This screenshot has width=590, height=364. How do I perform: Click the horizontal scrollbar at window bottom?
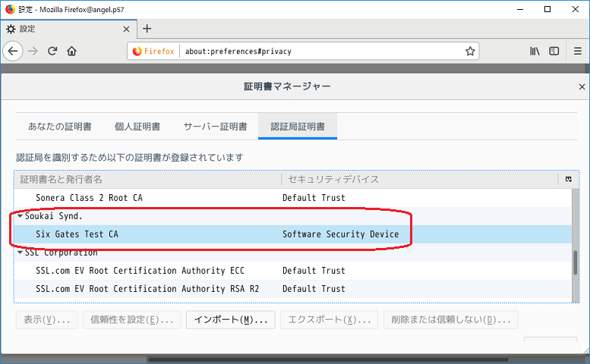(x=330, y=359)
